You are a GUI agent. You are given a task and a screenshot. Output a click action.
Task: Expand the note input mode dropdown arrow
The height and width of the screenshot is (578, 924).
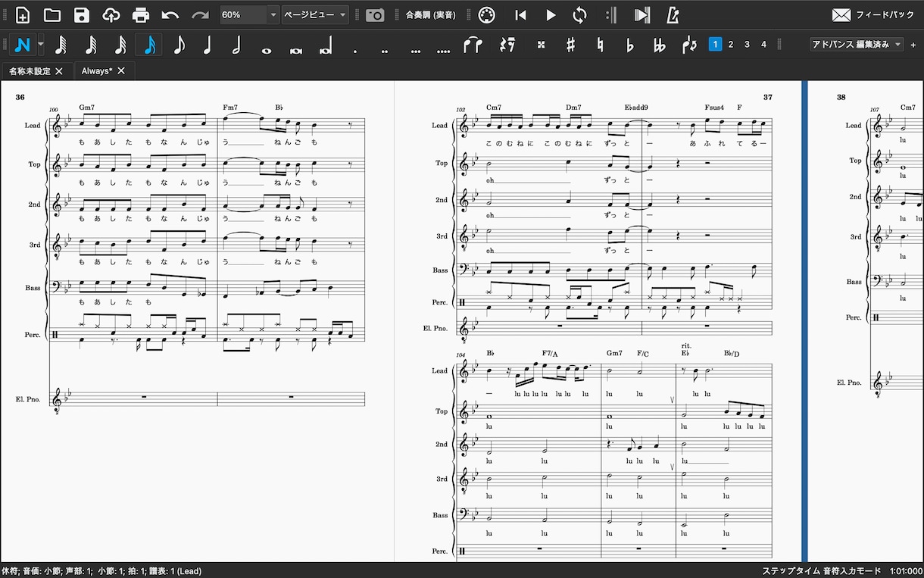[x=41, y=45]
